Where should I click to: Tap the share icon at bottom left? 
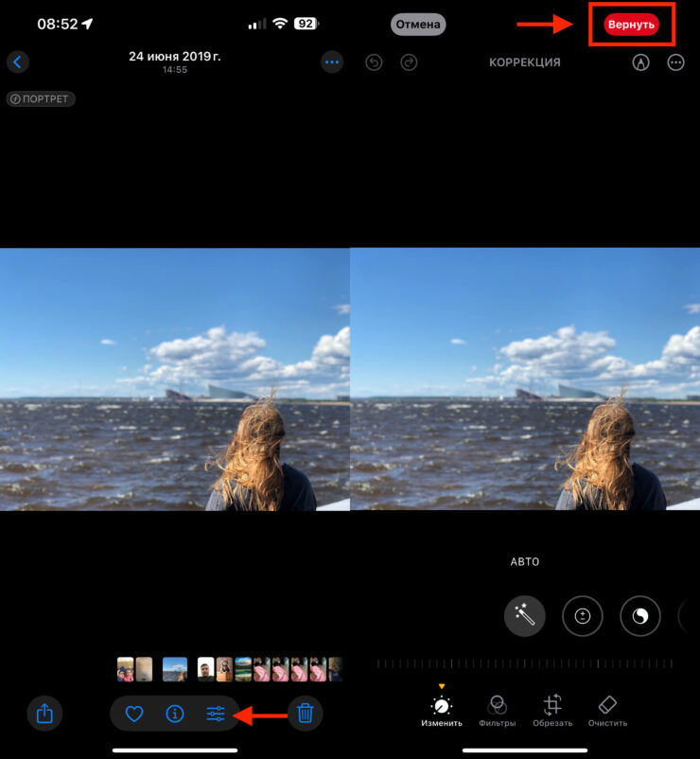pyautogui.click(x=44, y=714)
